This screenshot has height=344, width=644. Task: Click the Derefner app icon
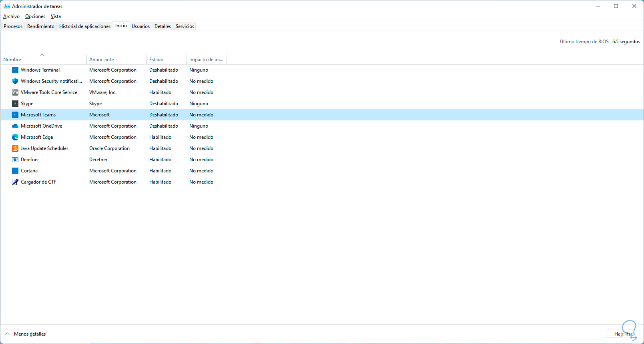(15, 160)
